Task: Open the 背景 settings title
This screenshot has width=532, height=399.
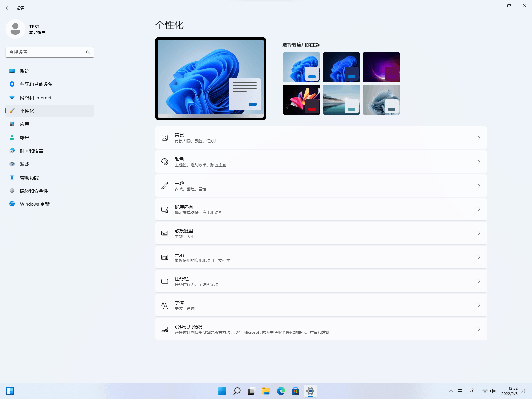Action: click(x=179, y=135)
